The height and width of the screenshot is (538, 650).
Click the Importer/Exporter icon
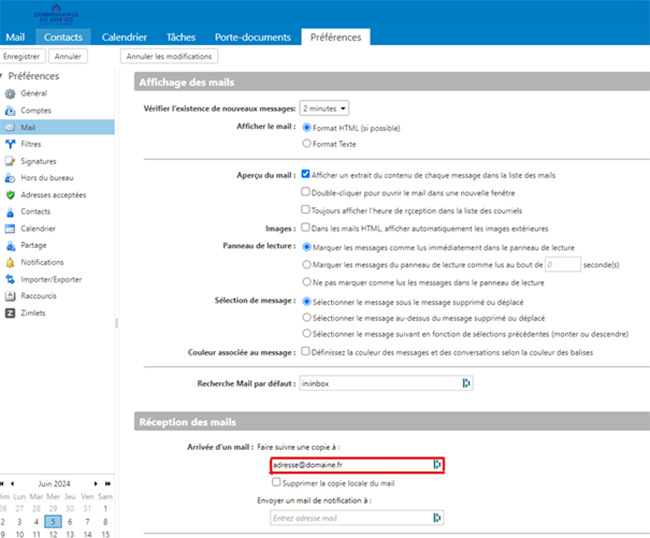[x=10, y=279]
